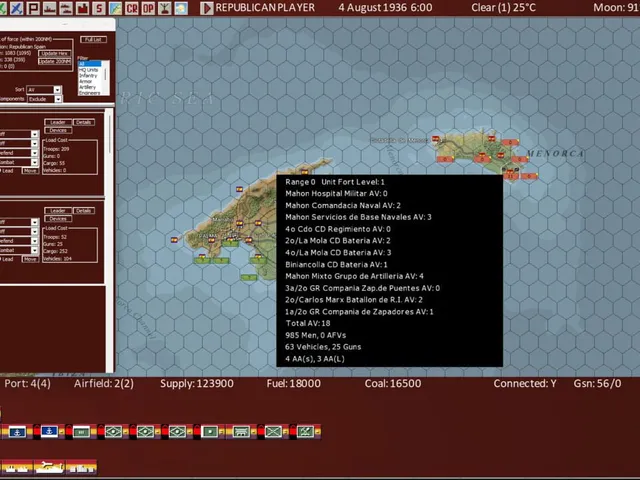Click the P flag icon in the top toolbar
Viewport: 640px width, 480px height.
(x=33, y=8)
